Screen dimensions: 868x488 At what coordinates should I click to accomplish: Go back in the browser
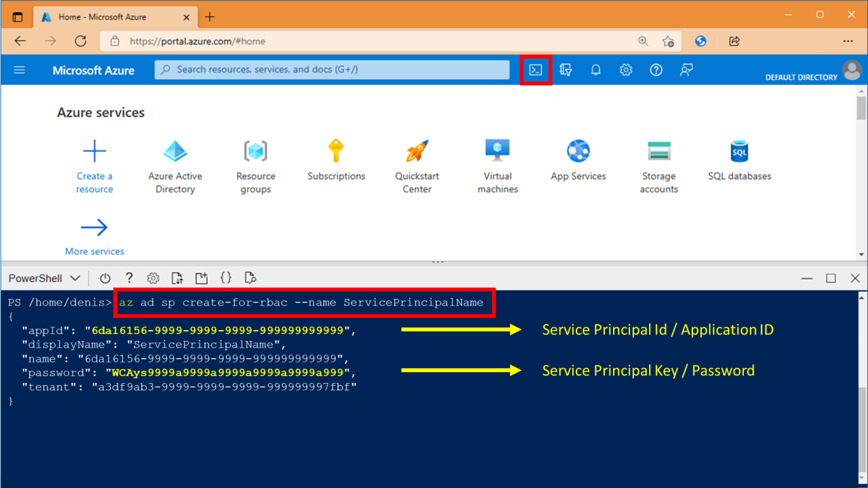[20, 41]
